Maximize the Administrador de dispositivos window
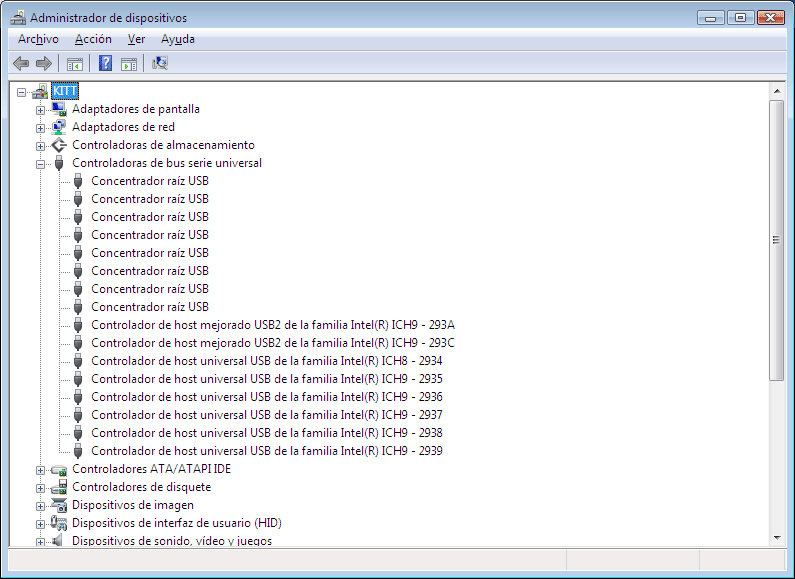 point(740,18)
